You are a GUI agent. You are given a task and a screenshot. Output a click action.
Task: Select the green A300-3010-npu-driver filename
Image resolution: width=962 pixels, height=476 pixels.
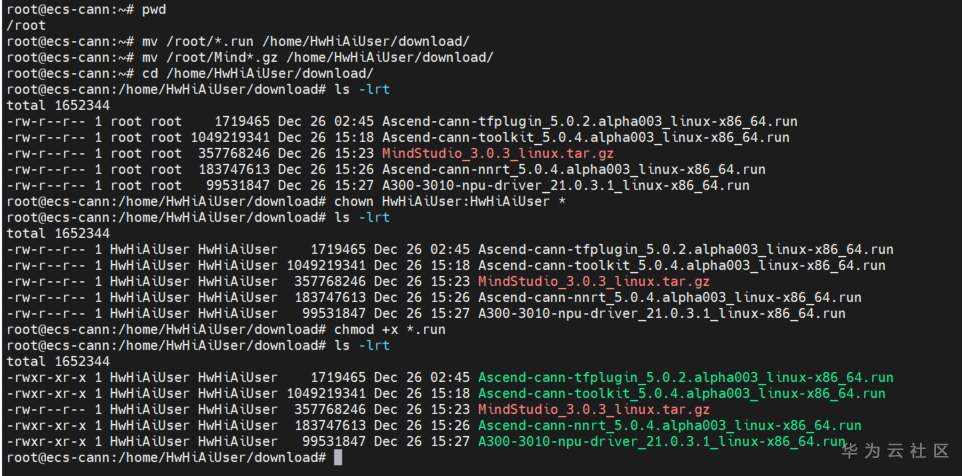661,441
